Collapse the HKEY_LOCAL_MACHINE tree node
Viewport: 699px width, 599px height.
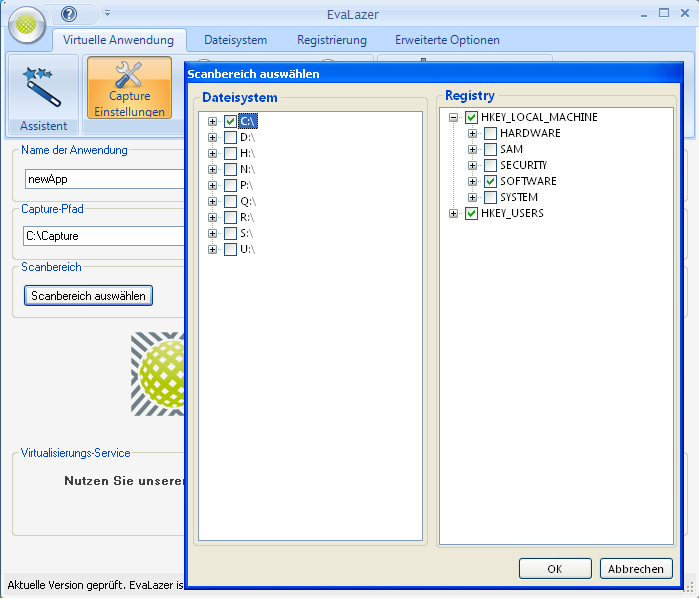pyautogui.click(x=454, y=117)
